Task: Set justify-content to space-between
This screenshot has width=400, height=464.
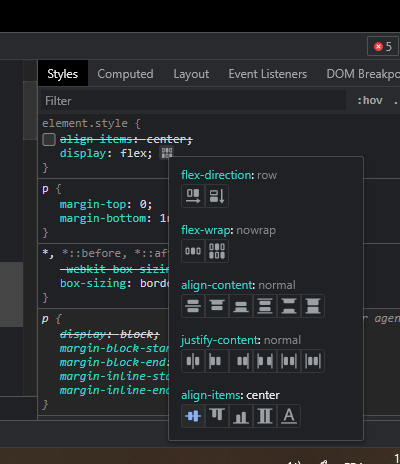Action: [x=265, y=361]
